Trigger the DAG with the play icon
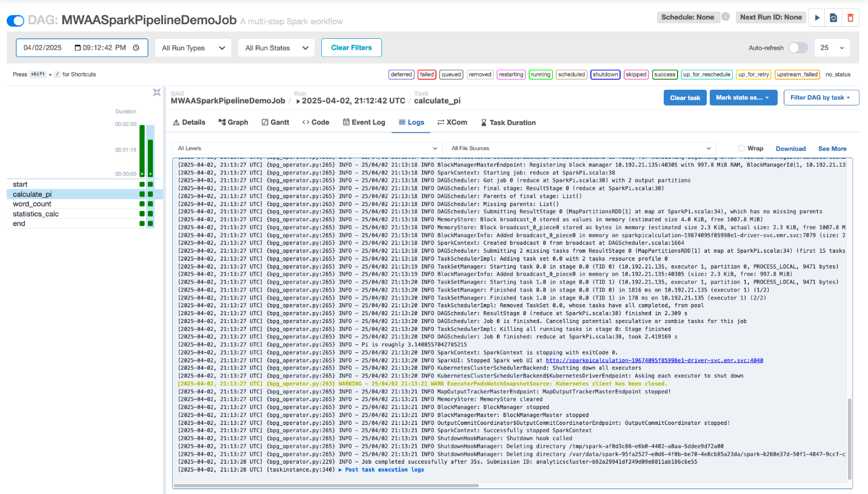The image size is (868, 494). pyautogui.click(x=816, y=18)
